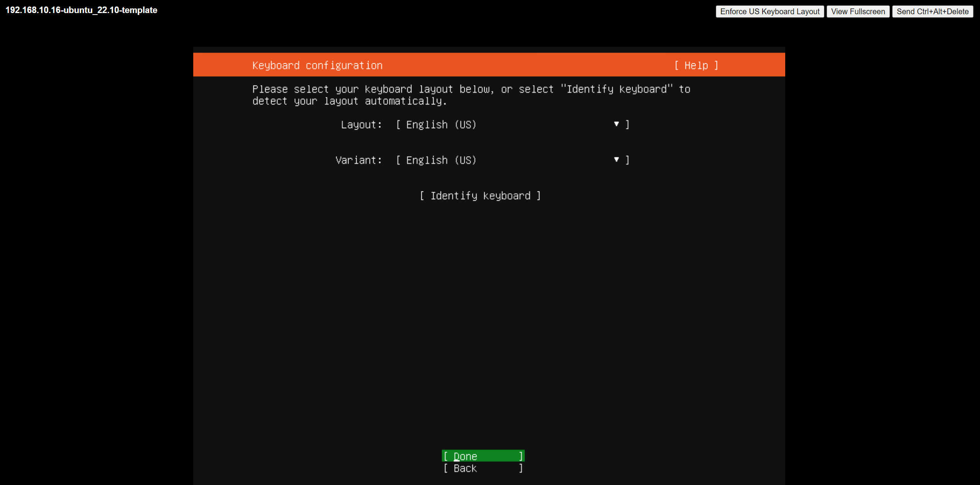Click the VM name 192.168.10.16-ubuntu_22.10-template
This screenshot has width=980, height=485.
click(x=81, y=10)
